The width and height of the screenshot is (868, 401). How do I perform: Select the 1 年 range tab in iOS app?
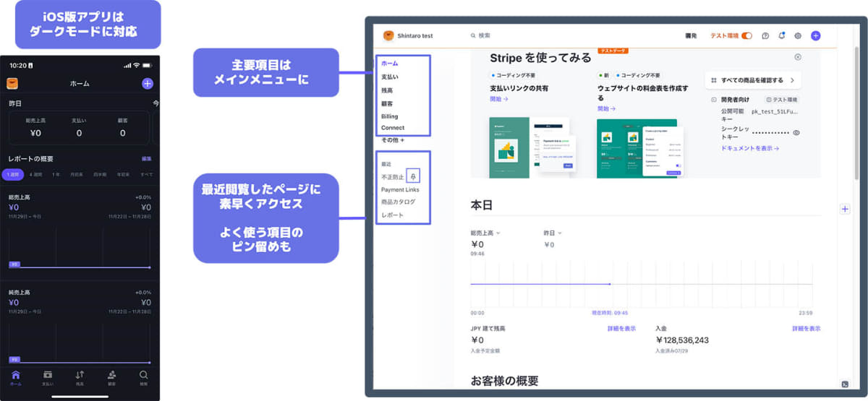pos(56,174)
